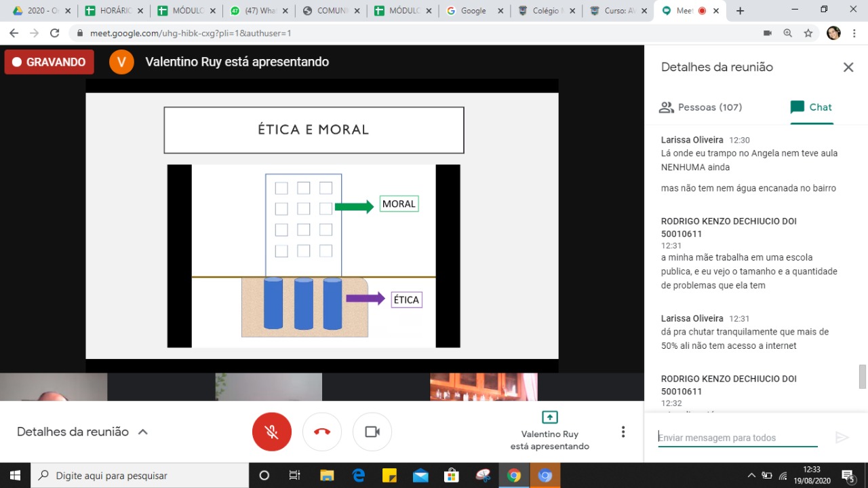Open the three-dot more options menu

(623, 432)
